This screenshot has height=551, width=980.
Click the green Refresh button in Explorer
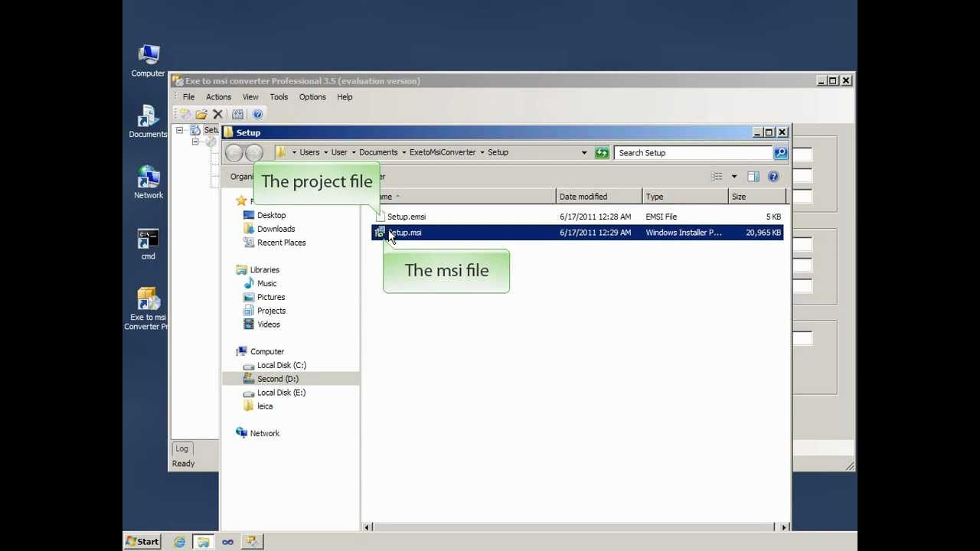pos(602,152)
